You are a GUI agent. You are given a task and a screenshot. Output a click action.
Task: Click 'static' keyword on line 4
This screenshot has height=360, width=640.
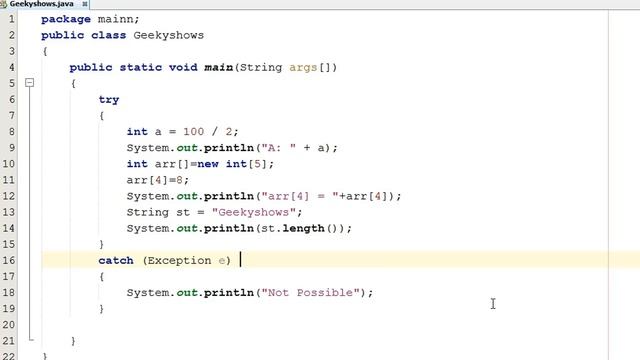(140, 67)
